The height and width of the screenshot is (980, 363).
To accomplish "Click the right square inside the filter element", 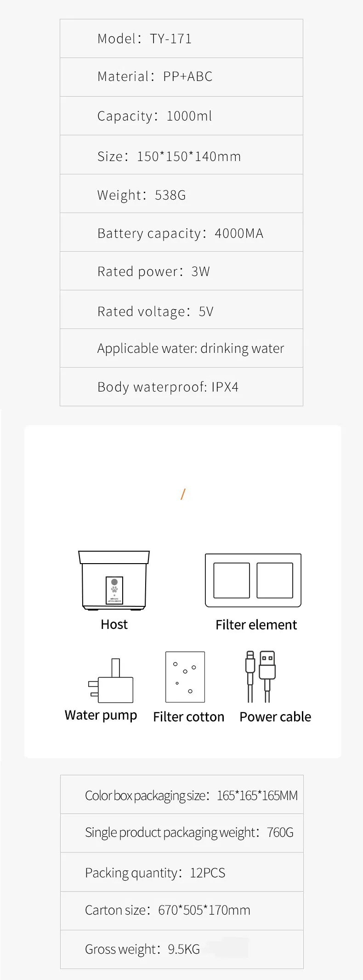I will [275, 580].
